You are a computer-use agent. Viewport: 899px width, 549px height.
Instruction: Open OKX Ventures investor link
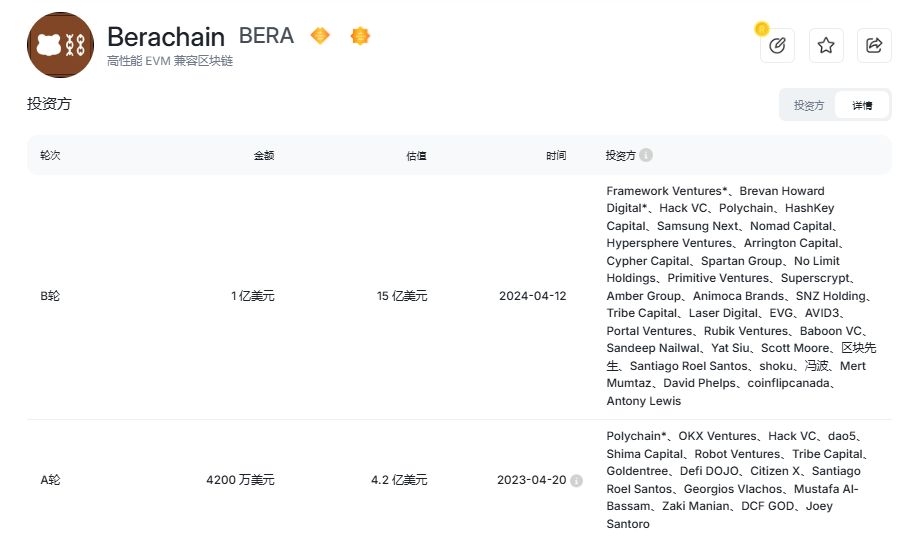click(717, 436)
